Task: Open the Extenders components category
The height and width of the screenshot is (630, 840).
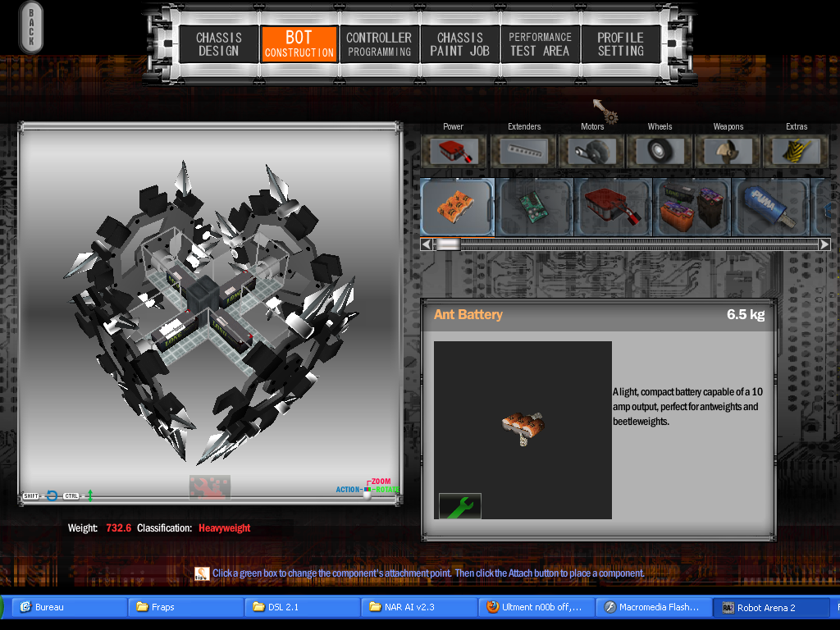Action: point(524,151)
